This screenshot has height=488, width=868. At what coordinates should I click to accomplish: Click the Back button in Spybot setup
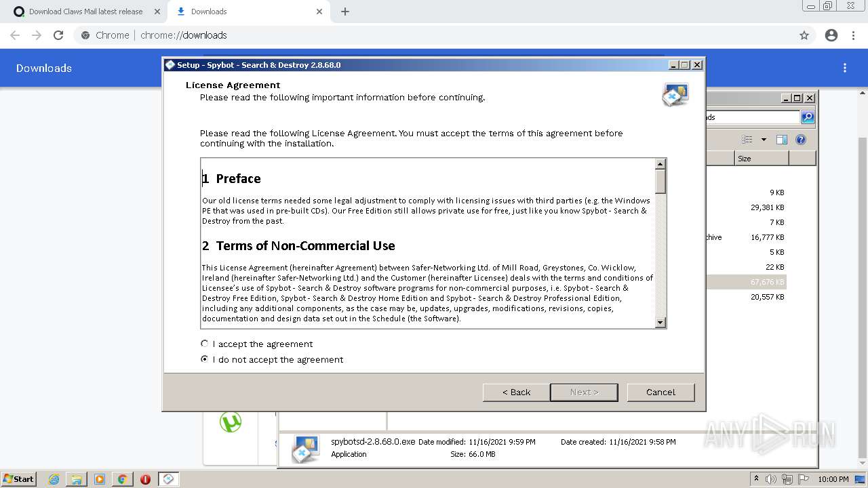pyautogui.click(x=516, y=392)
